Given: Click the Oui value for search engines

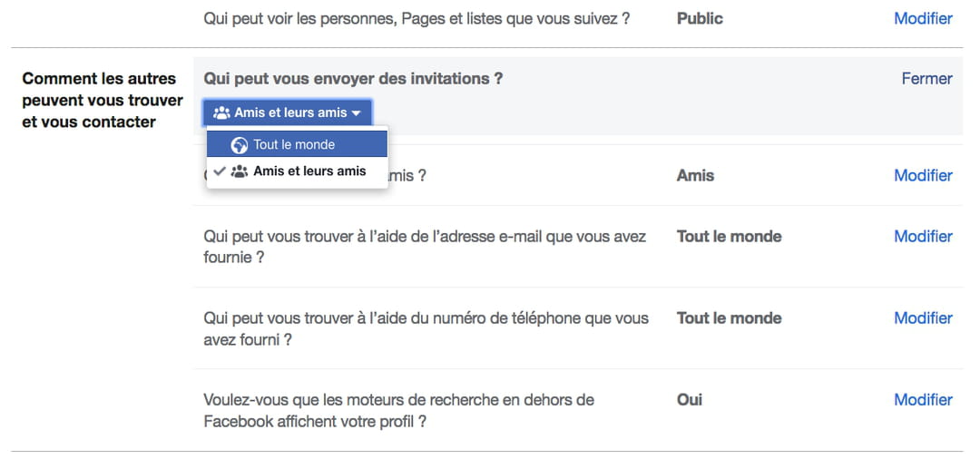Looking at the screenshot, I should [x=690, y=399].
